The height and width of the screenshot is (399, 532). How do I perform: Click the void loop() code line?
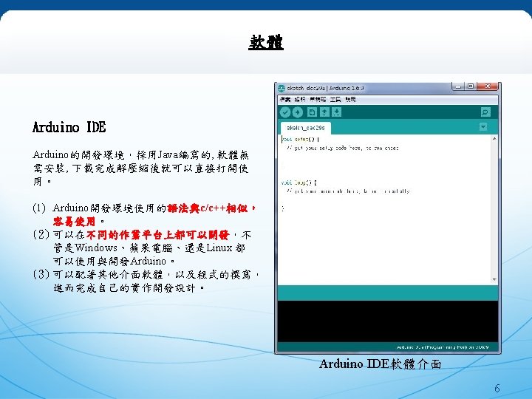tap(299, 183)
